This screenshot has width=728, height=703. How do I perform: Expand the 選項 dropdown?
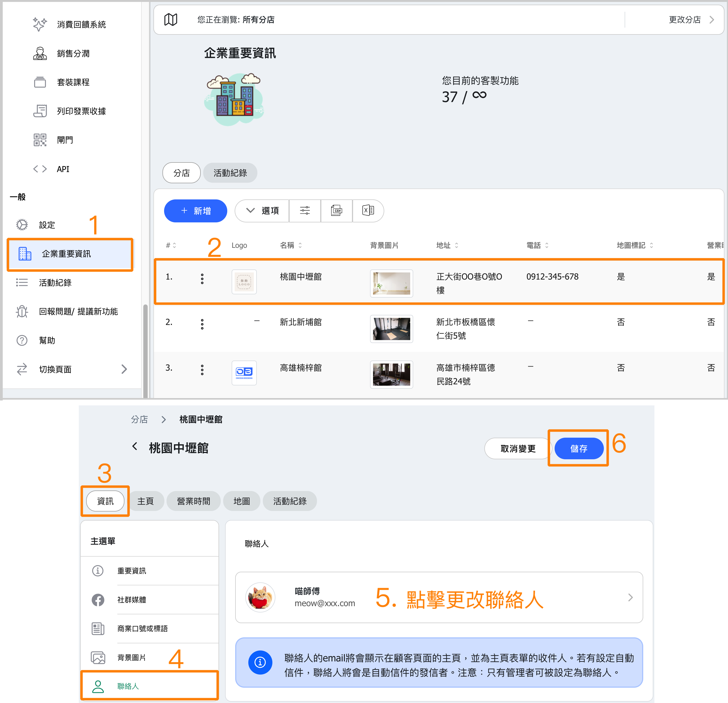click(x=262, y=211)
